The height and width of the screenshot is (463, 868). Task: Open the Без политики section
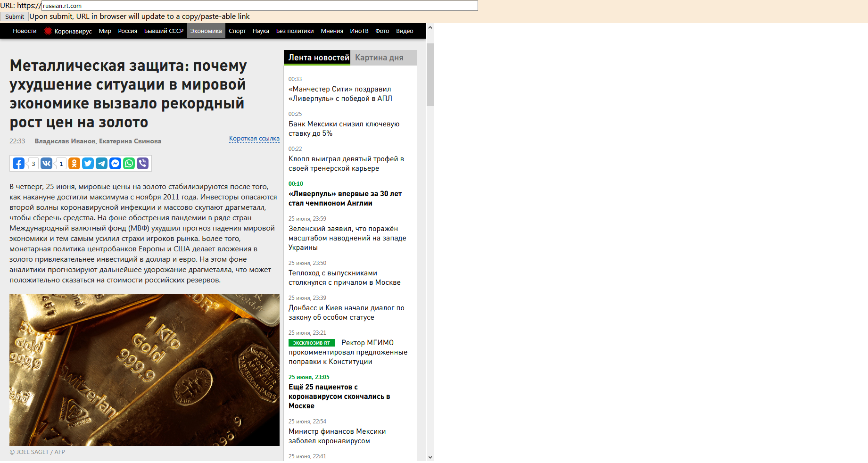point(295,31)
